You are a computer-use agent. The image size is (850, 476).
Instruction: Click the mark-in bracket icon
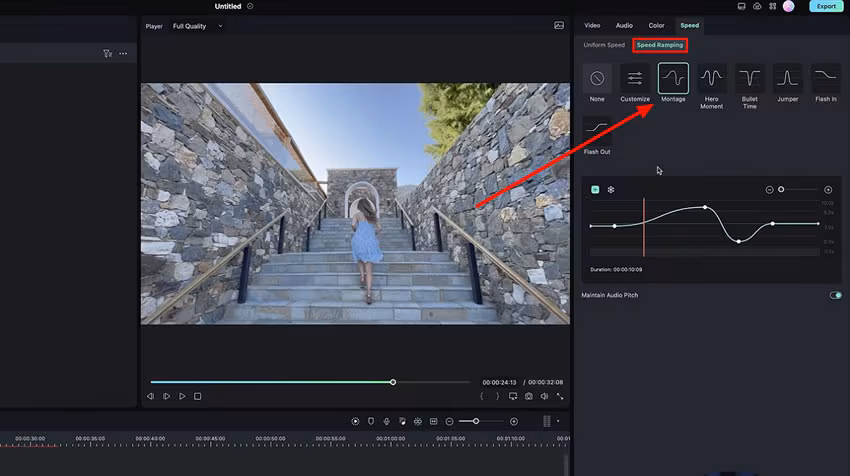(x=481, y=396)
